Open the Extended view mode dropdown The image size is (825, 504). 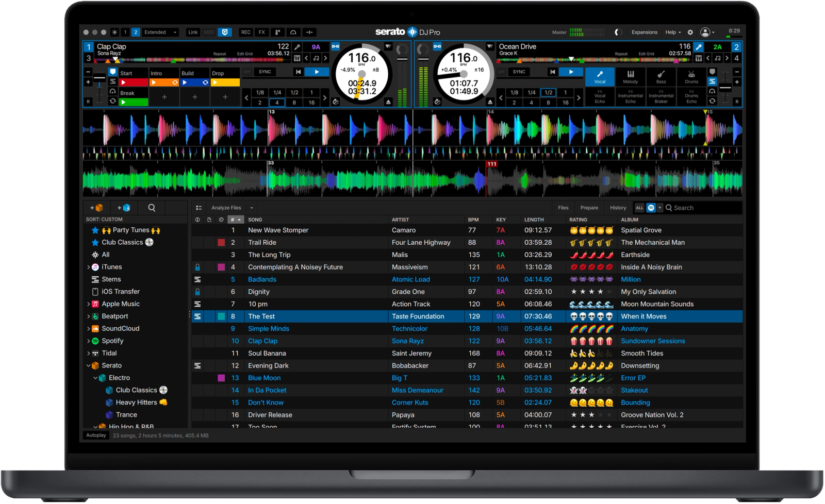[x=160, y=32]
